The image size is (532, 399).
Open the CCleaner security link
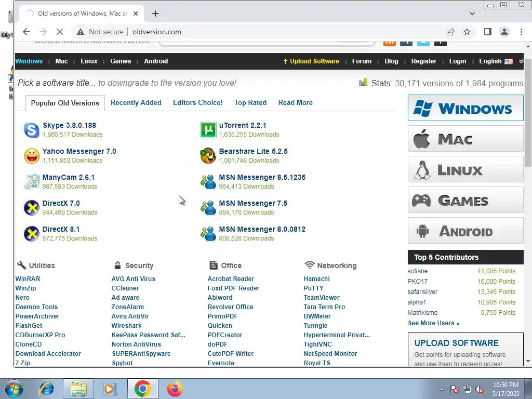click(125, 288)
